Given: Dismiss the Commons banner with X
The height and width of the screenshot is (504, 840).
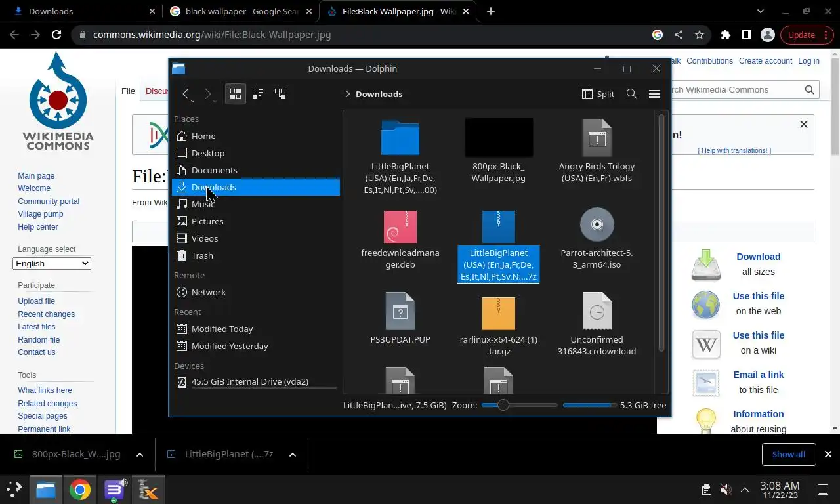Looking at the screenshot, I should [803, 124].
